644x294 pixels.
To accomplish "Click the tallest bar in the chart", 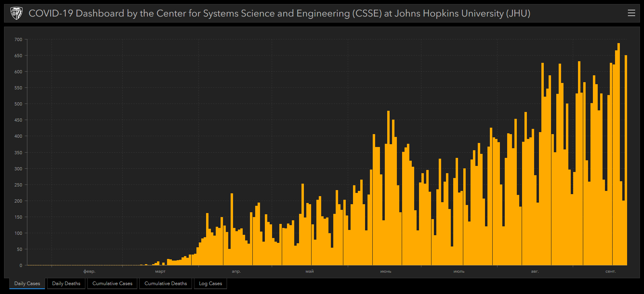I will click(619, 161).
